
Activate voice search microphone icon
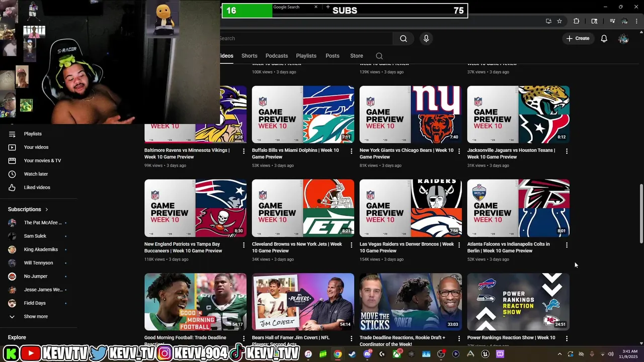(x=426, y=38)
